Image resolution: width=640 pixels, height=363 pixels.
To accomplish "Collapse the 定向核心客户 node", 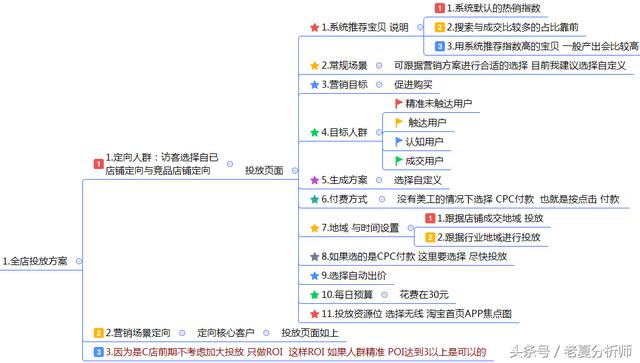I will click(266, 333).
